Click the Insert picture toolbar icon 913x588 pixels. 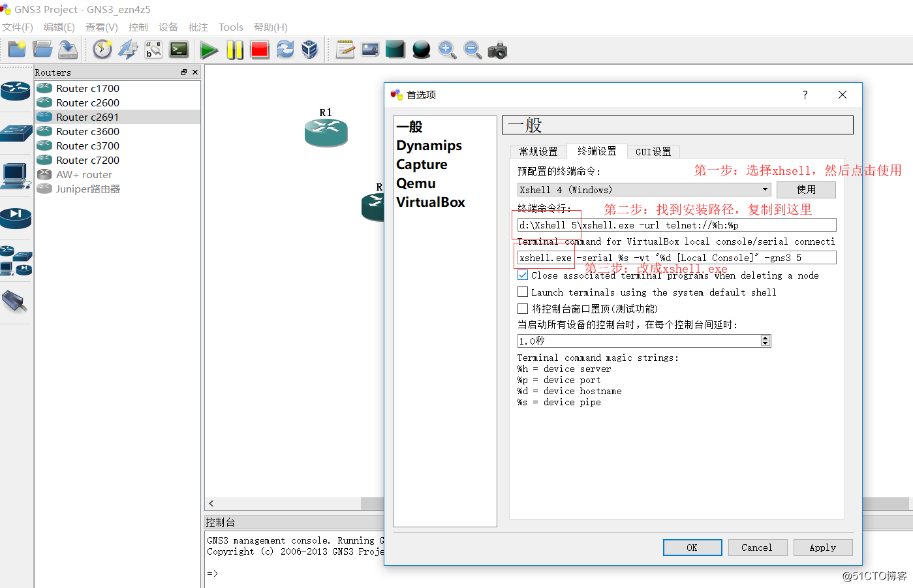pos(370,50)
